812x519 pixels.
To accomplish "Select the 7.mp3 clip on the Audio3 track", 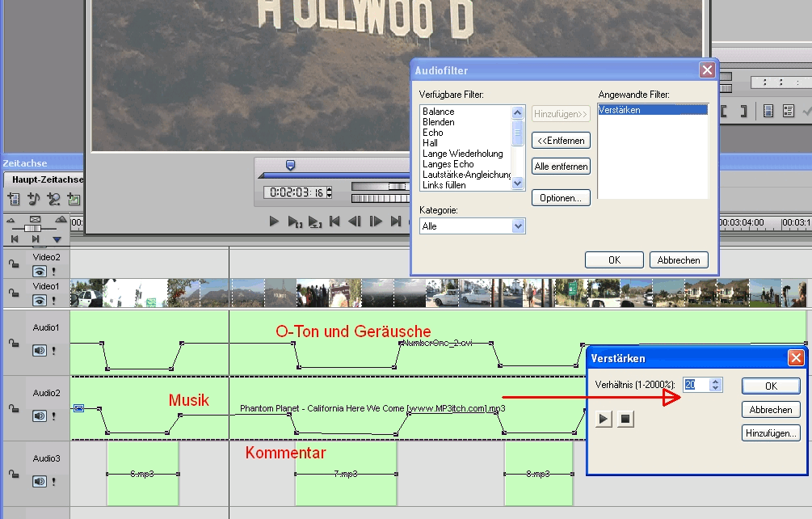I will point(346,474).
